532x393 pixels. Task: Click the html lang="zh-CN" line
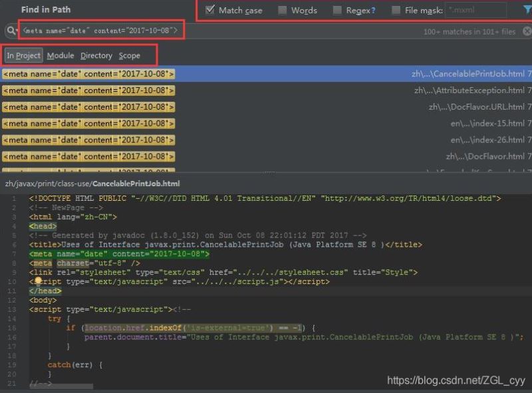click(73, 217)
